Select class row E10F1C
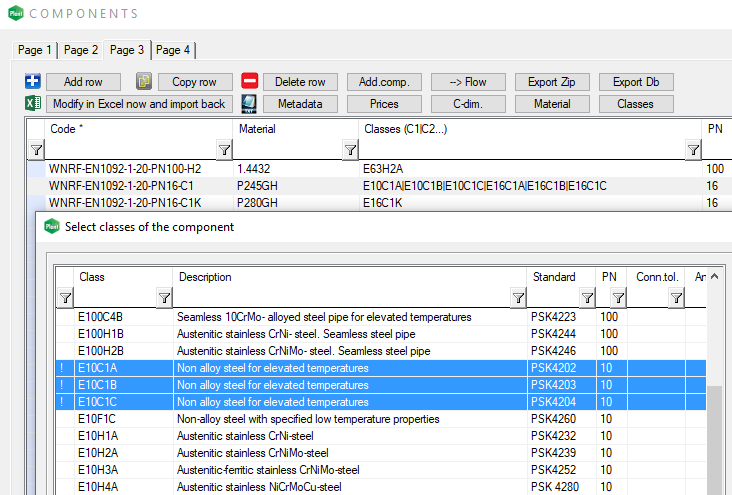 (300, 419)
